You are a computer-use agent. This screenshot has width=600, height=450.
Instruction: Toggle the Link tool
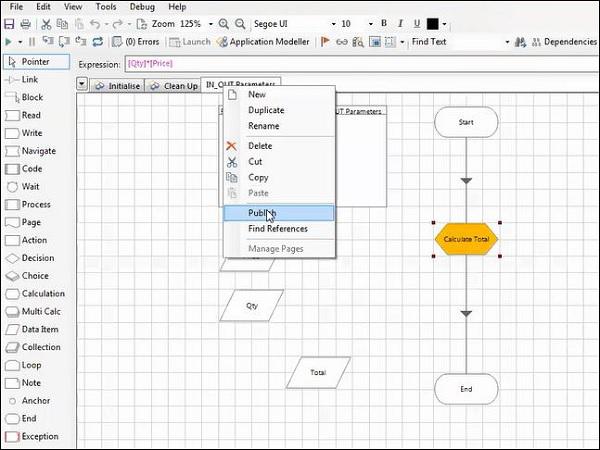click(21, 80)
